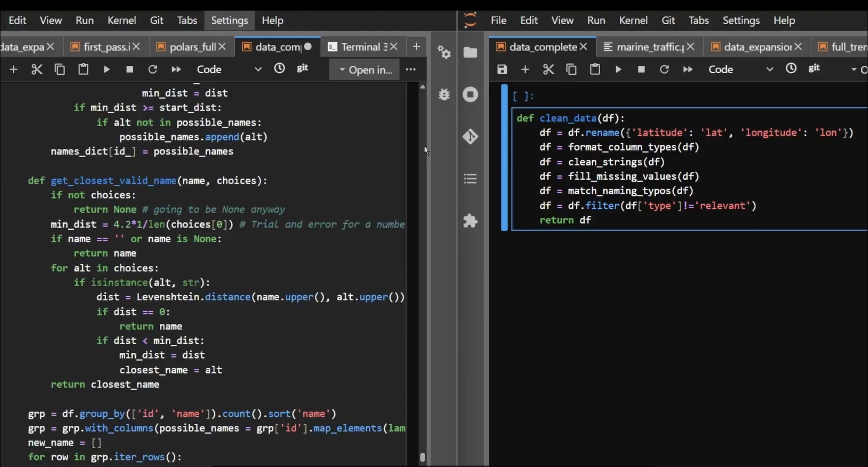Restart the kernel in left notebook
Screen dimensions: 868x467
pyautogui.click(x=153, y=69)
